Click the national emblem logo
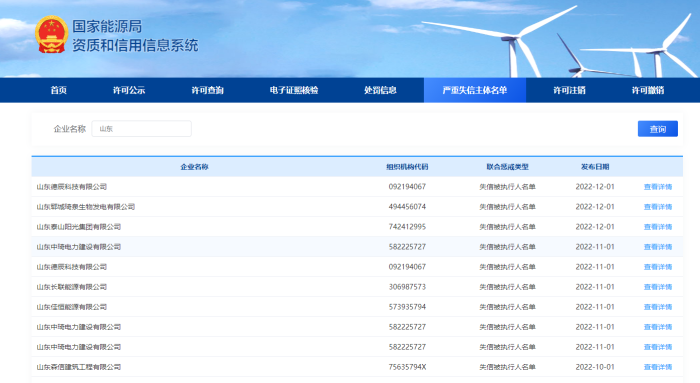 52,34
